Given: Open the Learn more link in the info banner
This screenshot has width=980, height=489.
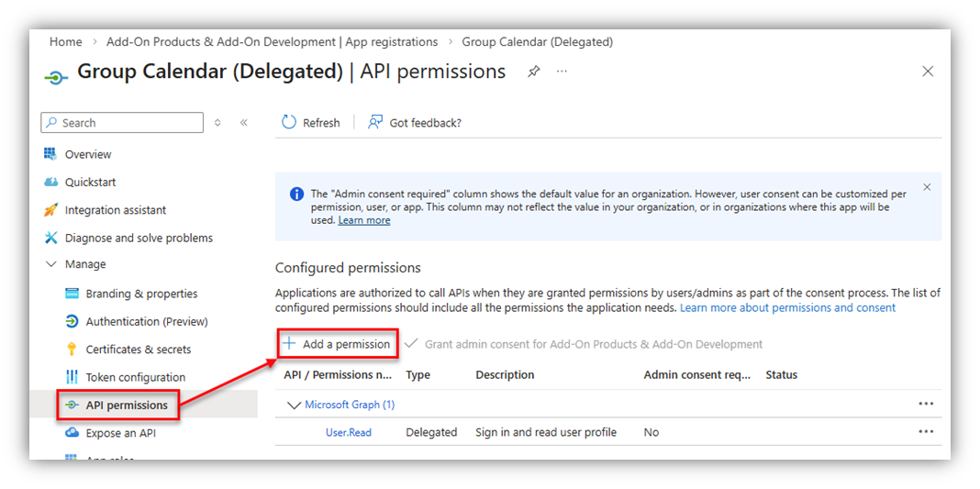Looking at the screenshot, I should 363,220.
